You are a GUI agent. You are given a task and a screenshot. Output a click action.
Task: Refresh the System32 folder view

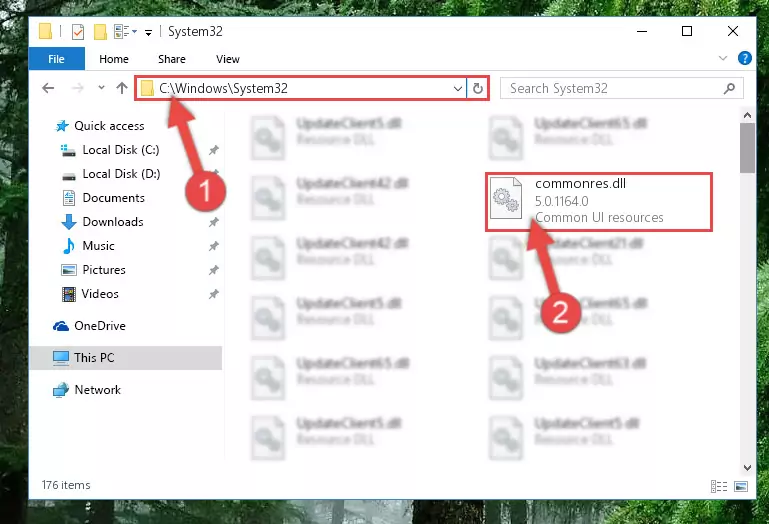click(x=478, y=88)
